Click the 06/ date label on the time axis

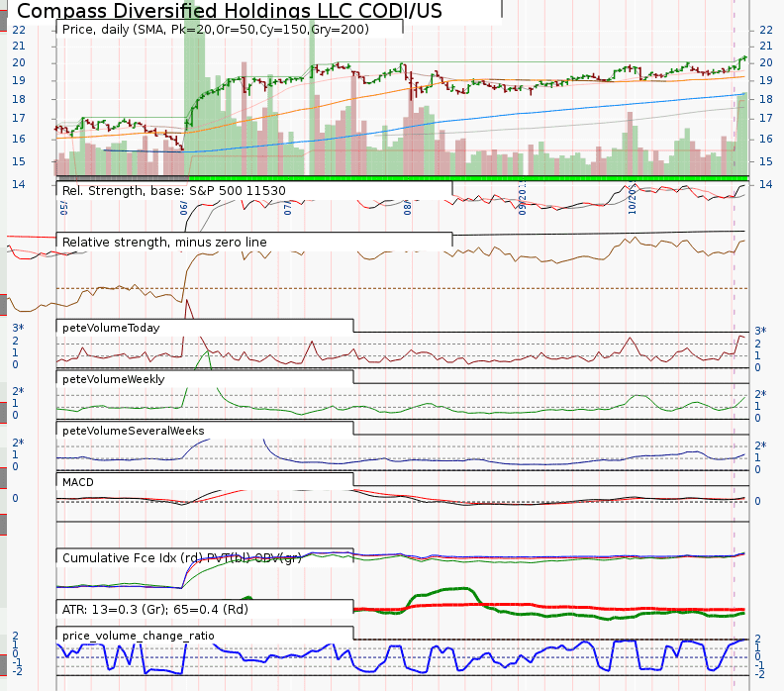tap(184, 209)
